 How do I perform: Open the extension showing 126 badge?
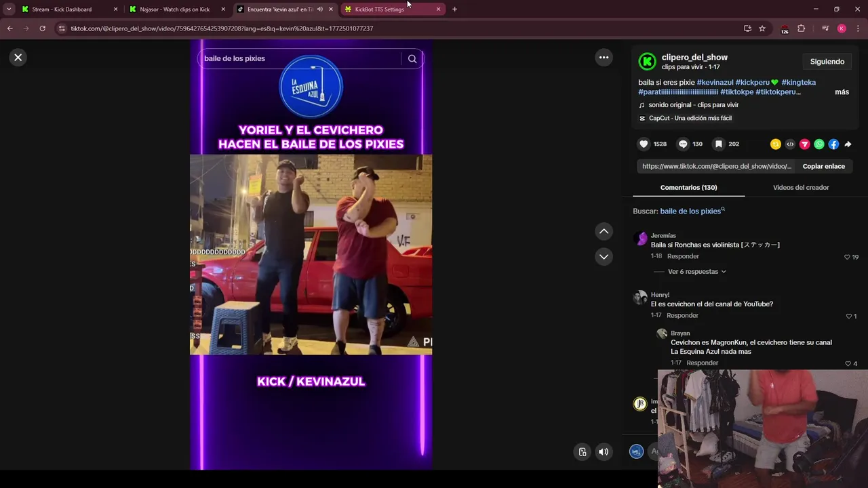(x=785, y=29)
